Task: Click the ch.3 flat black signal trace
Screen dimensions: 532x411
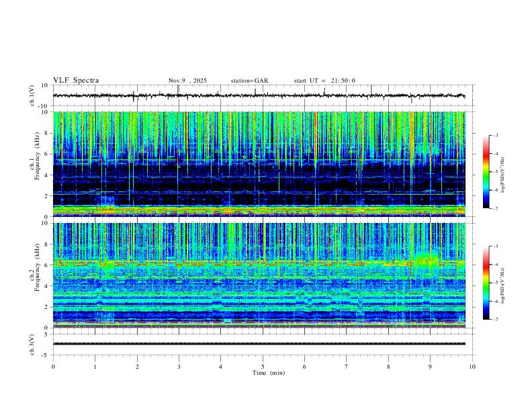Action: point(259,344)
